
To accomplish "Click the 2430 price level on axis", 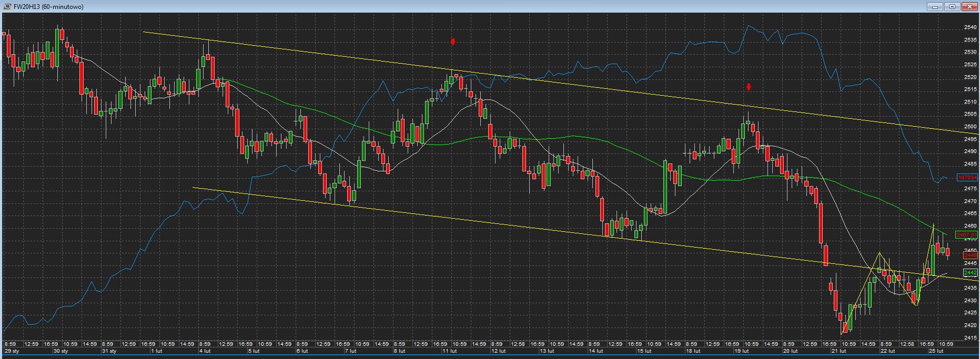I will [x=971, y=301].
